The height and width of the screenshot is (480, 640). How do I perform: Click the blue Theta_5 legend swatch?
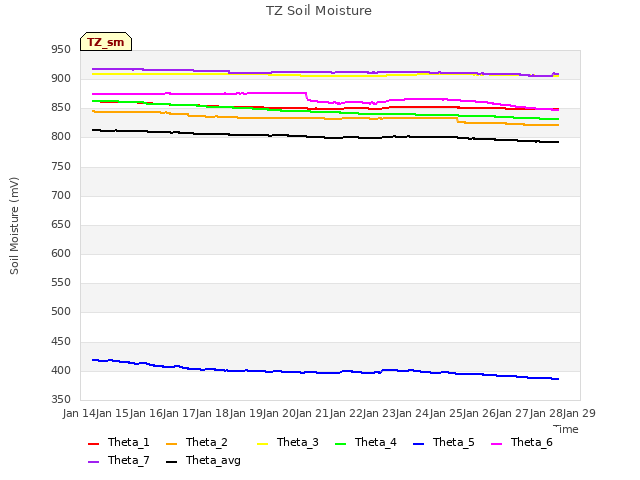pyautogui.click(x=418, y=444)
